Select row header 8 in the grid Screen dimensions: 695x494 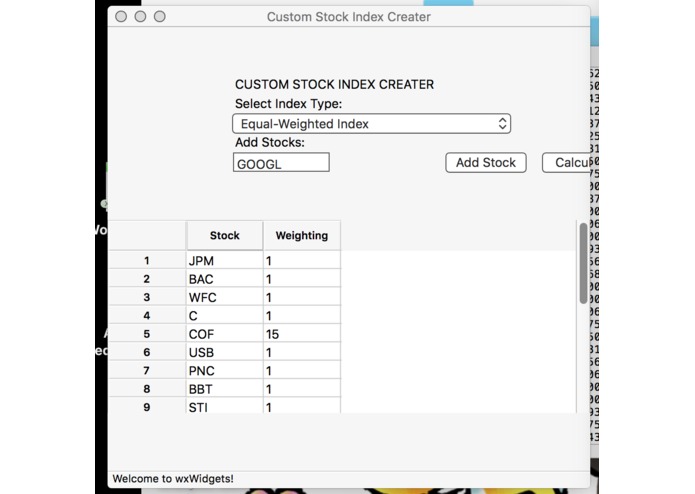tap(147, 389)
